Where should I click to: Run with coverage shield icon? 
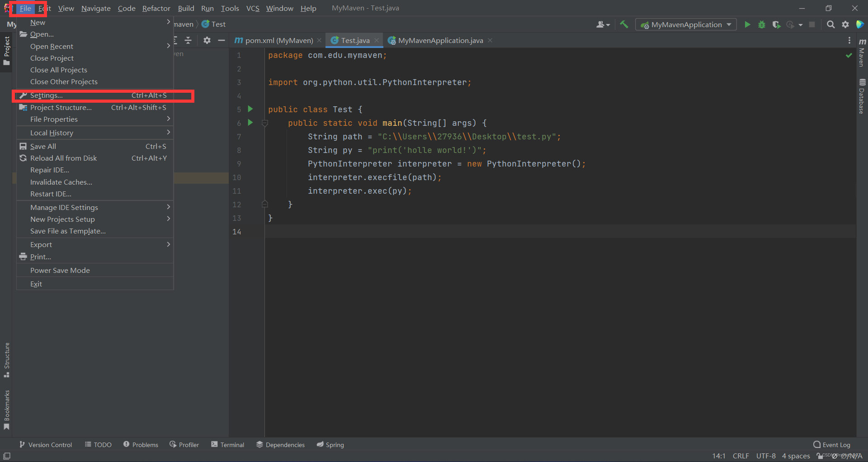tap(776, 24)
